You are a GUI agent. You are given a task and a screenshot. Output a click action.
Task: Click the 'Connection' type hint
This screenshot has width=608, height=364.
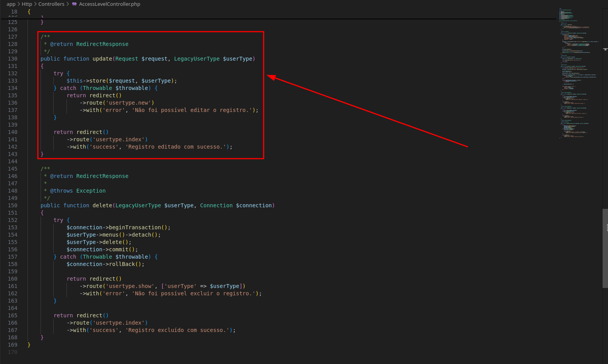pos(216,205)
